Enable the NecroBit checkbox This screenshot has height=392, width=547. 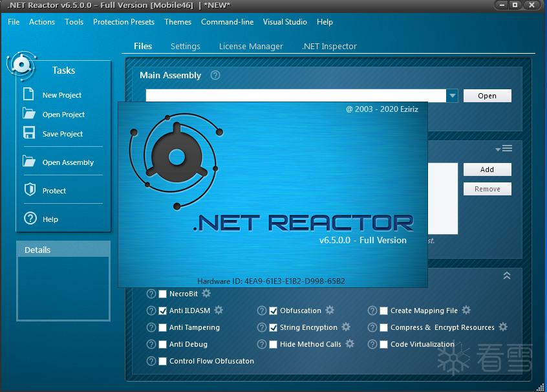(162, 294)
